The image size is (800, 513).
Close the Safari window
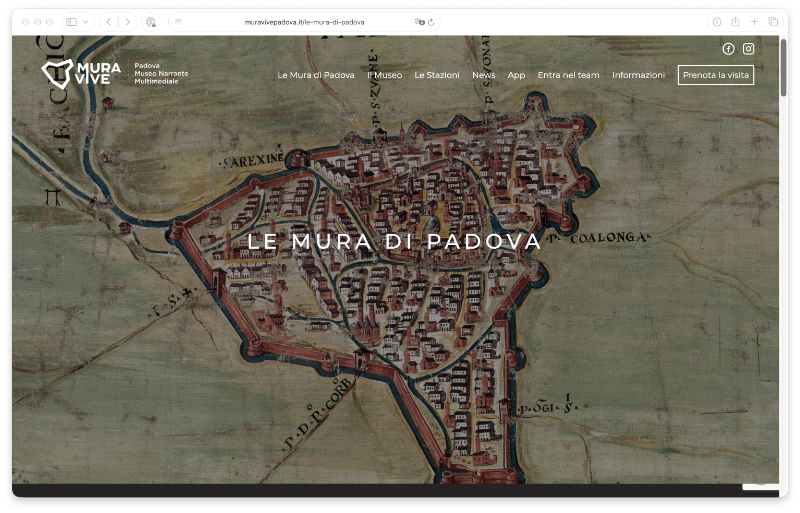tap(25, 22)
